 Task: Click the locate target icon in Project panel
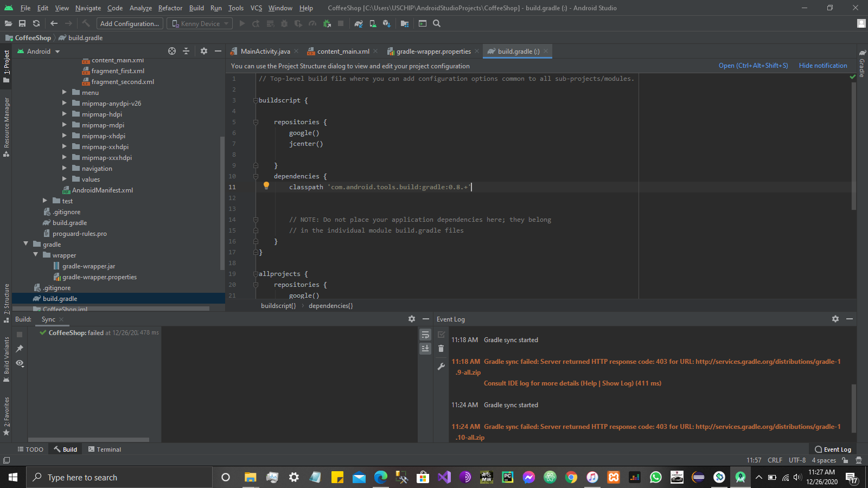[x=172, y=51]
